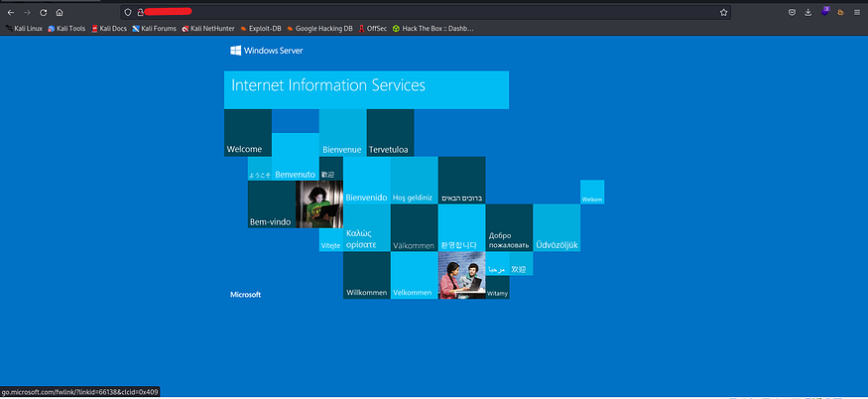The height and width of the screenshot is (399, 868).
Task: Click the Hoş geldiniz tile
Action: (414, 181)
